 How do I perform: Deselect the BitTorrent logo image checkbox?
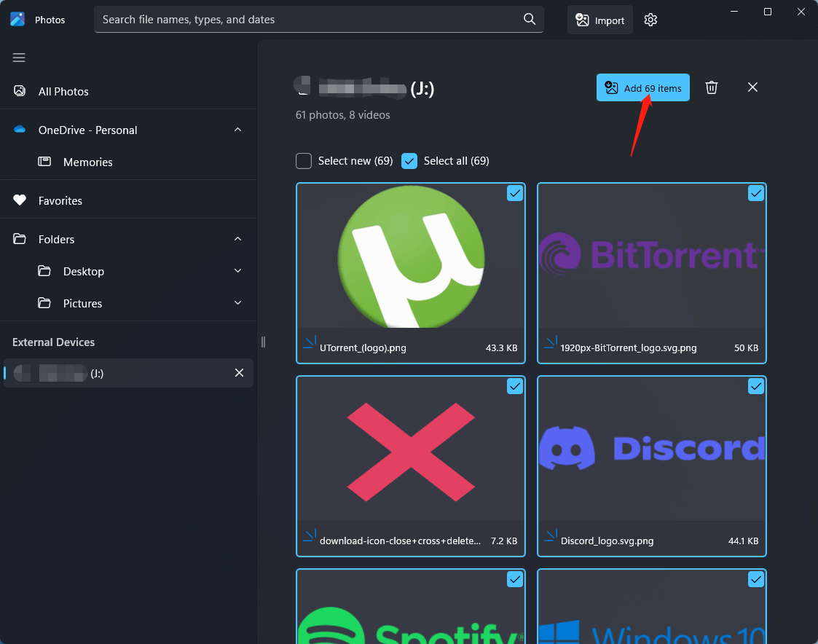point(756,194)
